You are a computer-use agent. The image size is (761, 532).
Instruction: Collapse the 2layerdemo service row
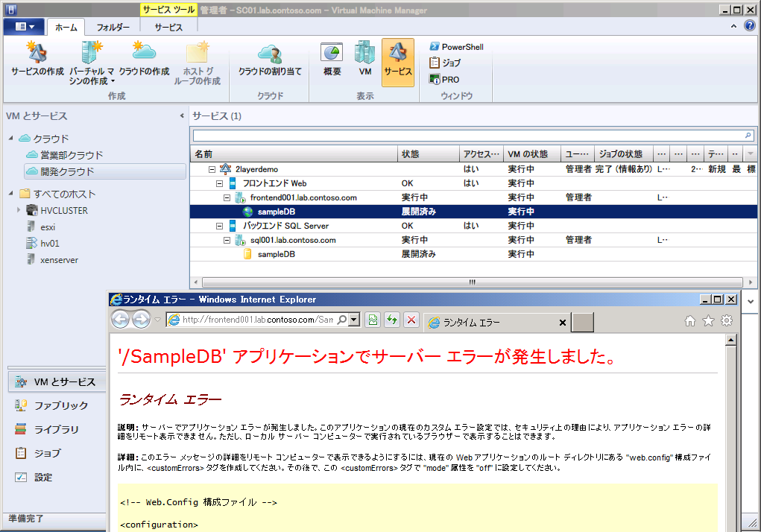pos(212,169)
